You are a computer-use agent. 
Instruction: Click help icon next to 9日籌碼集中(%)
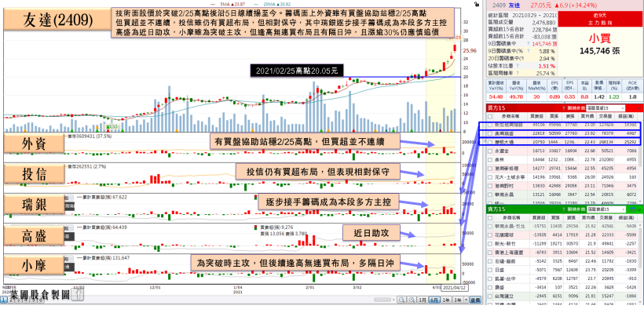(529, 51)
